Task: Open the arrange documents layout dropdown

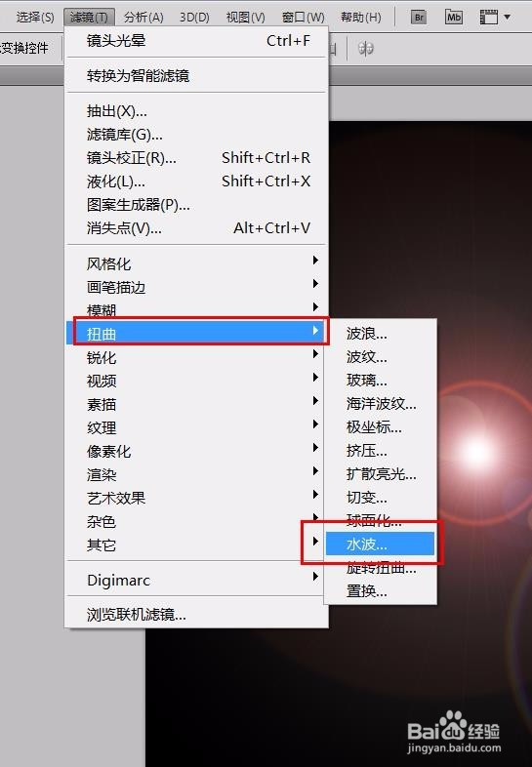Action: [x=495, y=18]
